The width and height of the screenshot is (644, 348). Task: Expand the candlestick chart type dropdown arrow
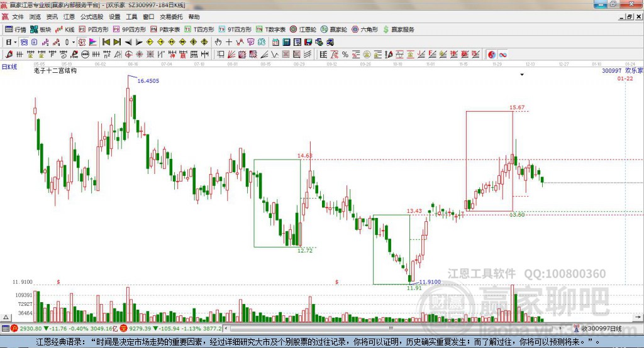tap(74, 42)
